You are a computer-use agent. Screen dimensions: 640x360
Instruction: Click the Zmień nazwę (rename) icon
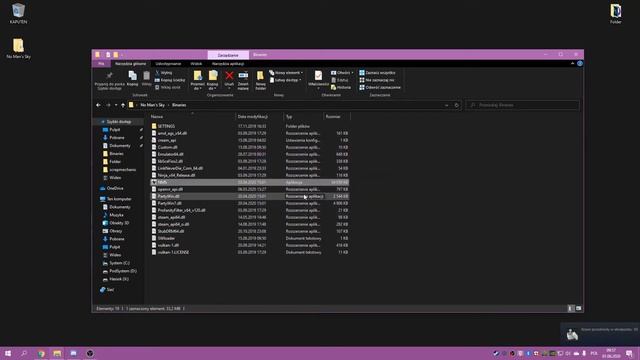(243, 80)
